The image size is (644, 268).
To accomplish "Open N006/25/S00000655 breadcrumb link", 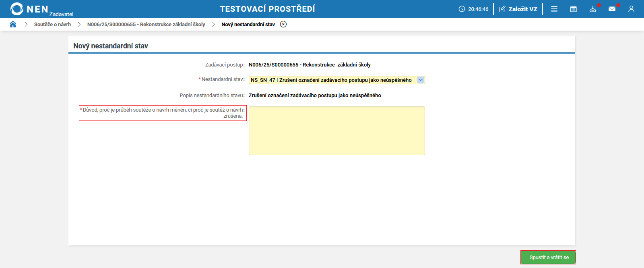I will [x=146, y=24].
